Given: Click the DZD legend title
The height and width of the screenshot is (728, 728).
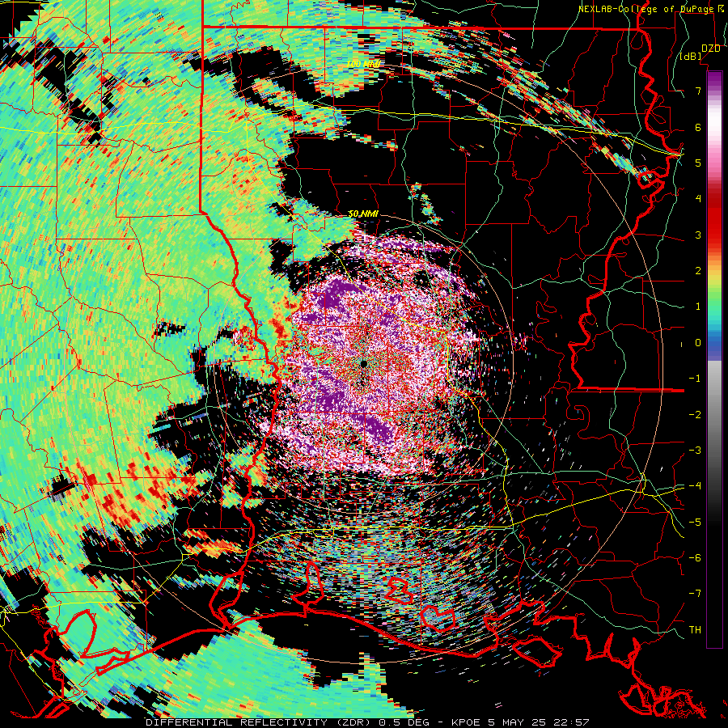Looking at the screenshot, I should point(711,49).
